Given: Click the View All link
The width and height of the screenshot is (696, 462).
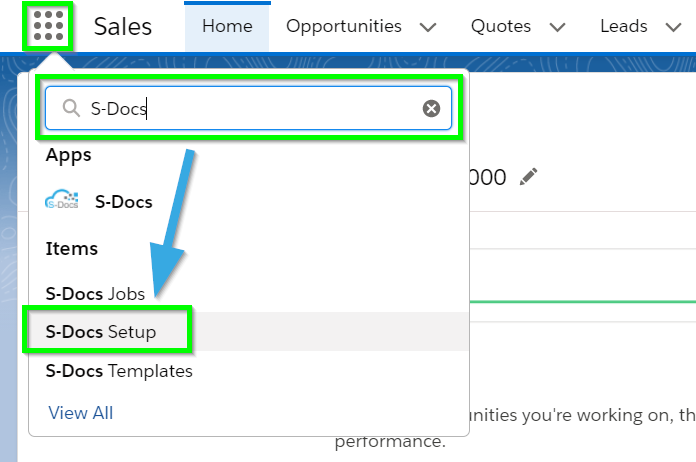Looking at the screenshot, I should 80,413.
